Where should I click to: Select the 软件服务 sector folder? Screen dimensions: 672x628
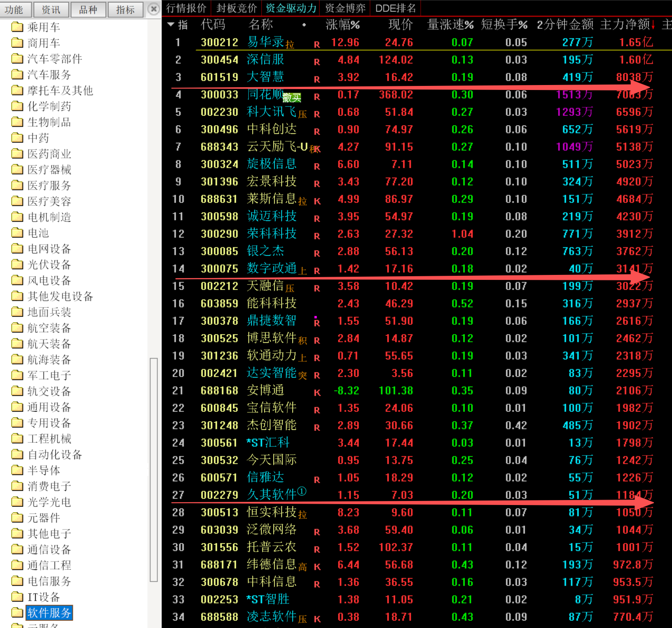click(x=49, y=613)
